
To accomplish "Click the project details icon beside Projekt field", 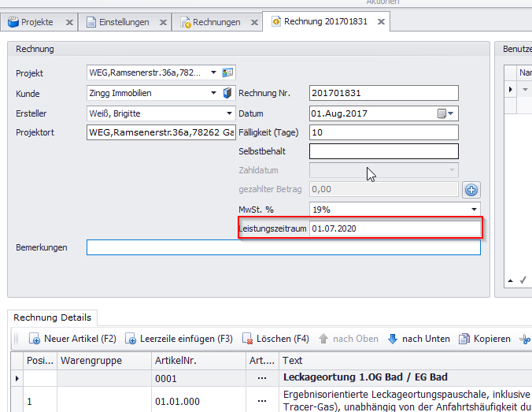I will click(x=228, y=73).
